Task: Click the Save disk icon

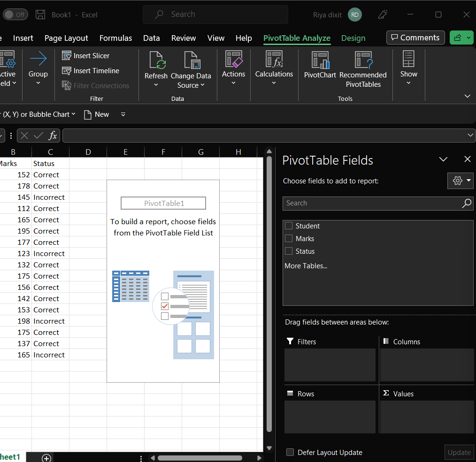Action: coord(40,15)
